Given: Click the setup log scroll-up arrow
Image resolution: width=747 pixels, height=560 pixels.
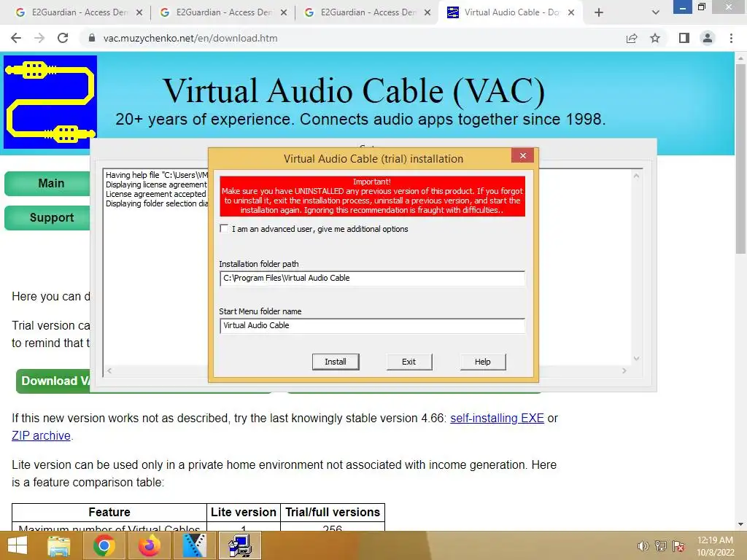Looking at the screenshot, I should [636, 176].
